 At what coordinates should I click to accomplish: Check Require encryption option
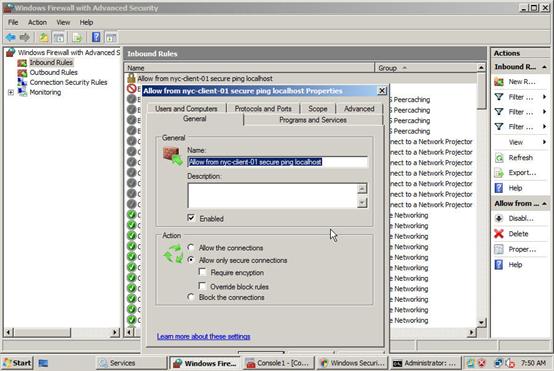[x=202, y=272]
